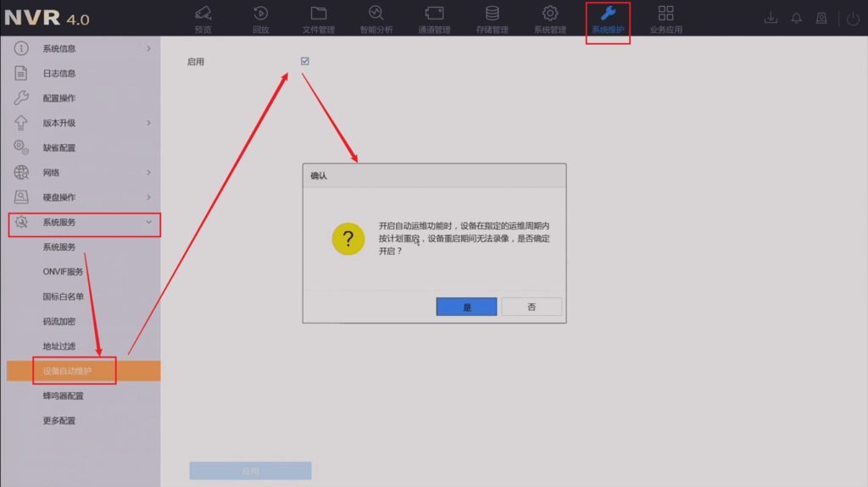Viewport: 868px width, 487px height.
Task: Open the 预览 preview icon in top bar
Action: [203, 14]
